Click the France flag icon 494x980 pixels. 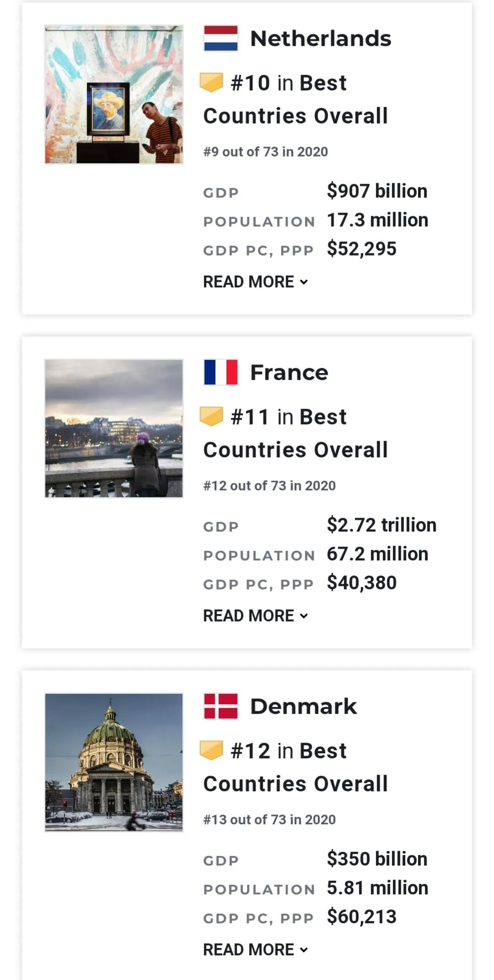click(x=221, y=372)
